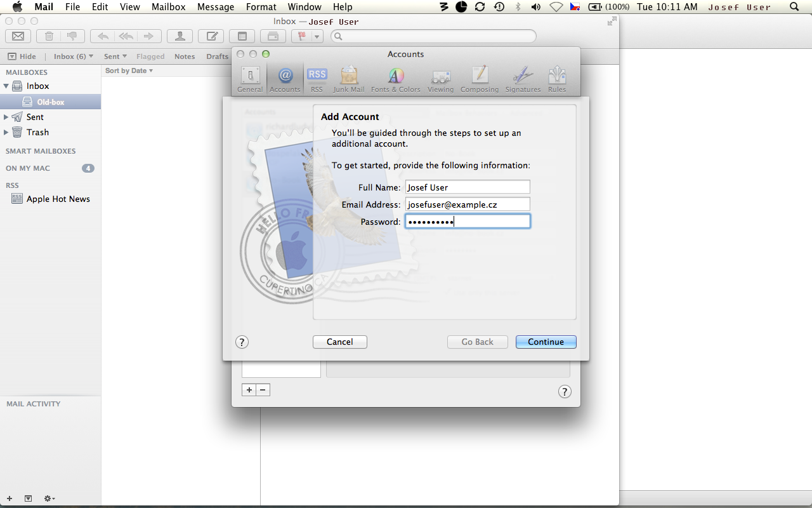Toggle the Mail Activity panel button

tap(28, 498)
